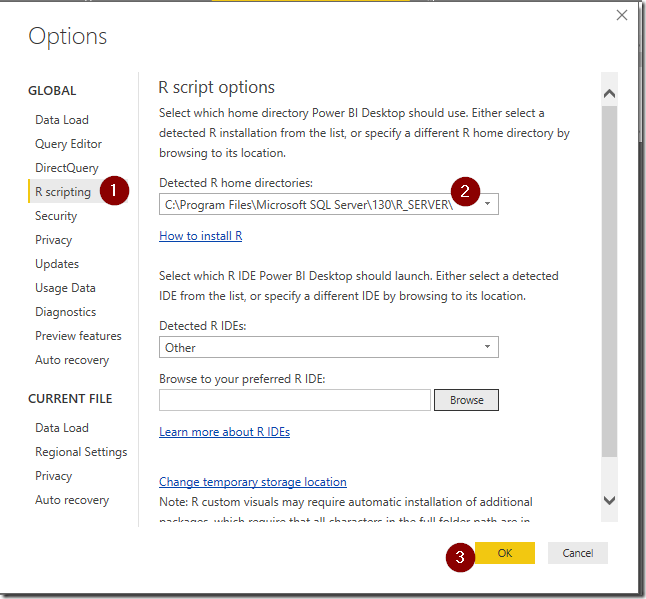The width and height of the screenshot is (646, 599).
Task: Click the Browse button
Action: (466, 400)
